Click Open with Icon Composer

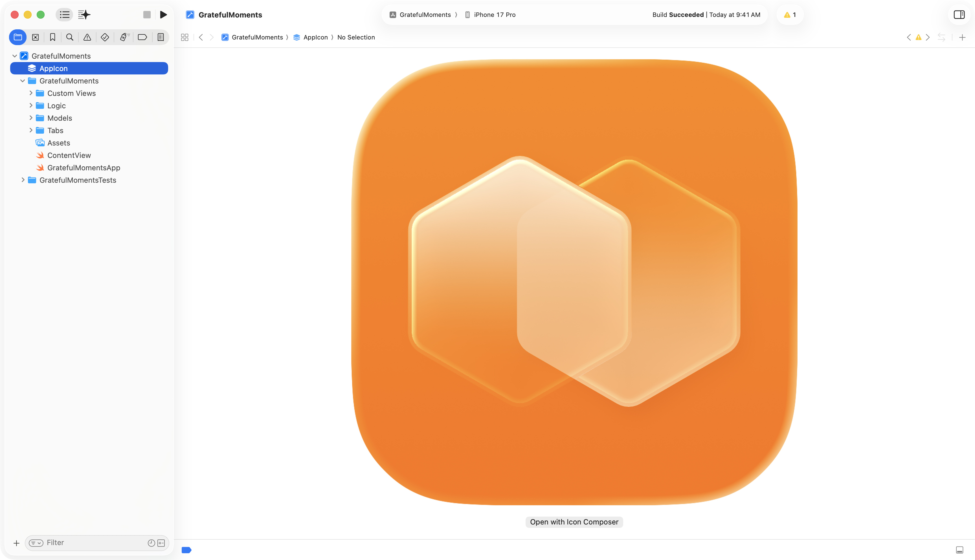pyautogui.click(x=574, y=522)
